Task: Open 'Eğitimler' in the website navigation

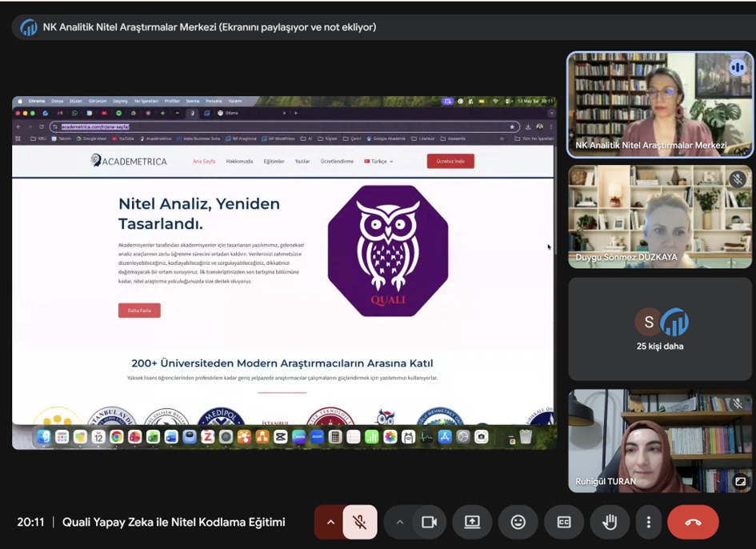Action: click(274, 161)
